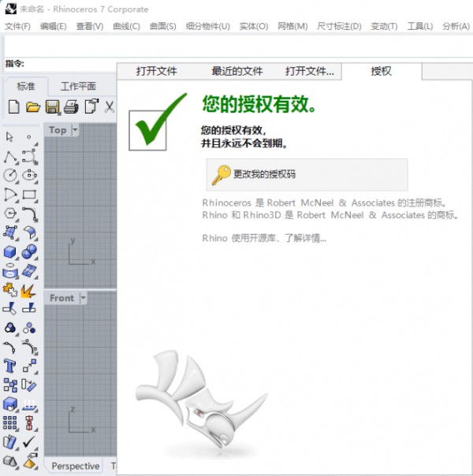Select the Perspective viewport tab
The height and width of the screenshot is (476, 473).
coord(75,466)
